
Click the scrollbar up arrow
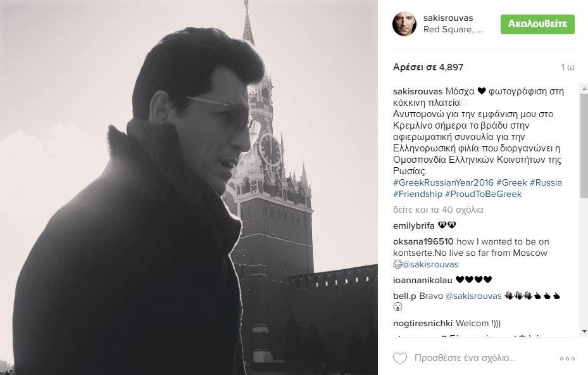click(584, 89)
